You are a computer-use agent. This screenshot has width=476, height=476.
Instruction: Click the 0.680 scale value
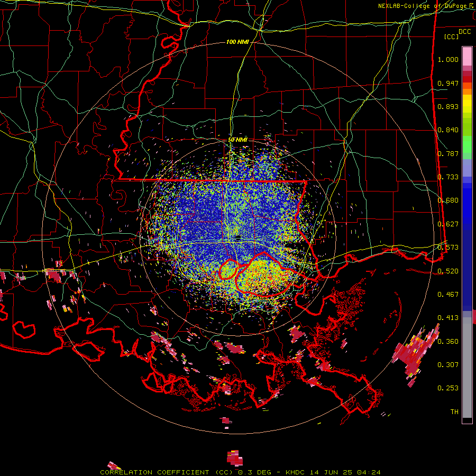448,200
